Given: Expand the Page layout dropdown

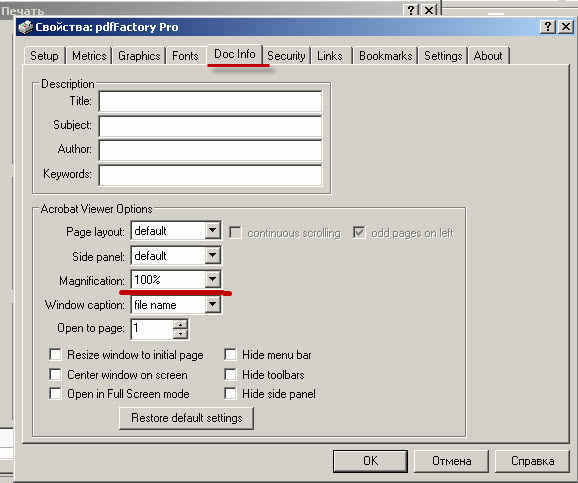Looking at the screenshot, I should [212, 230].
